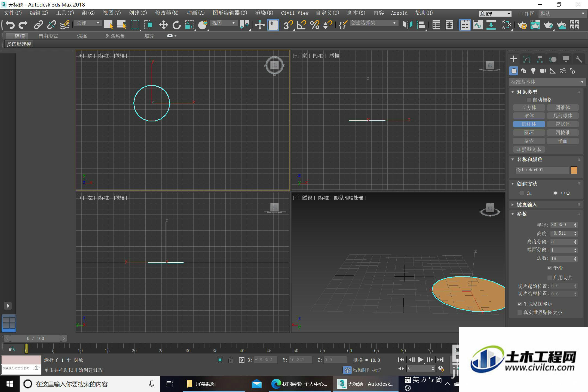588x392 pixels.
Task: Enable 启用切片 checkbox
Action: [x=550, y=278]
